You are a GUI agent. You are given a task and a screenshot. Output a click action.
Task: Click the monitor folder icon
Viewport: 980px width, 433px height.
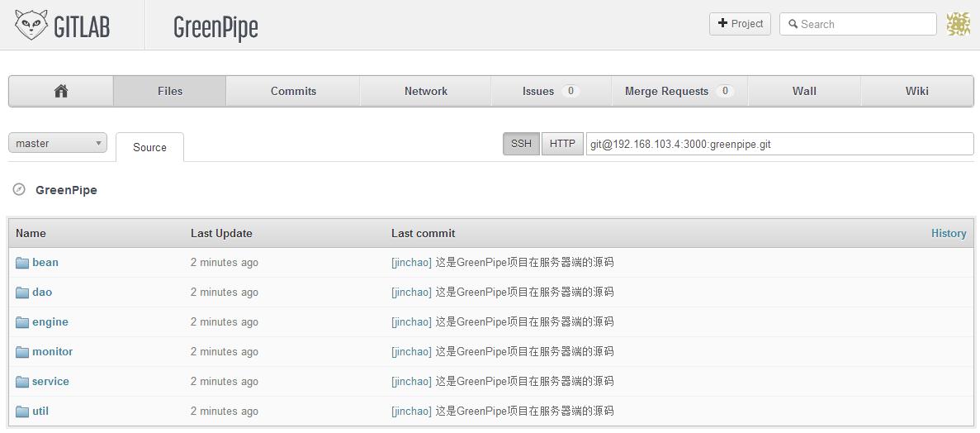(x=22, y=352)
